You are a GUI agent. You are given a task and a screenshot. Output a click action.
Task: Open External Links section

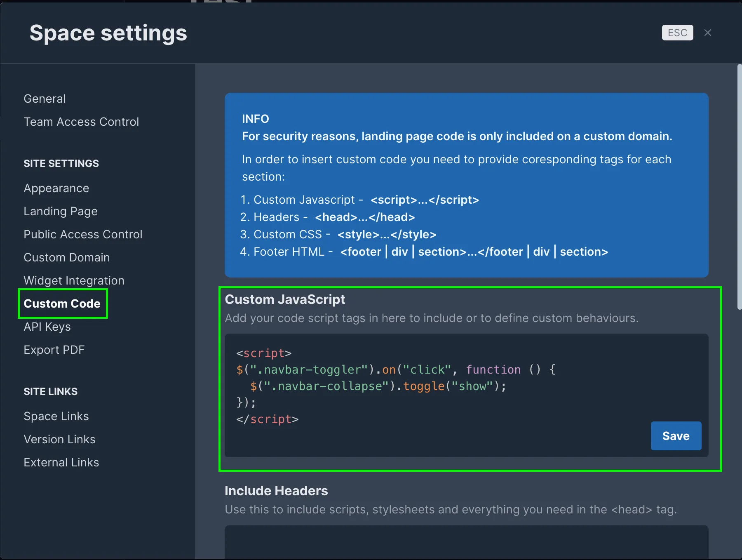[x=61, y=462]
